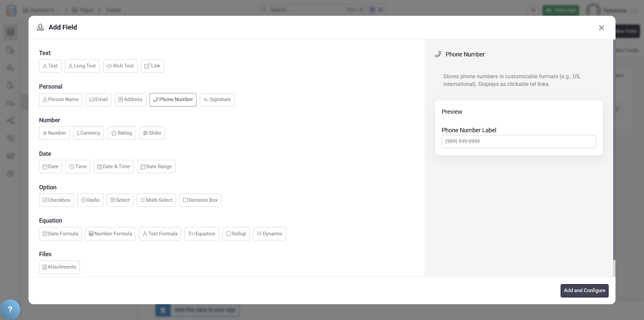Screen dimensions: 644x320
Task: Select the Equation function field type
Action: coord(202,234)
